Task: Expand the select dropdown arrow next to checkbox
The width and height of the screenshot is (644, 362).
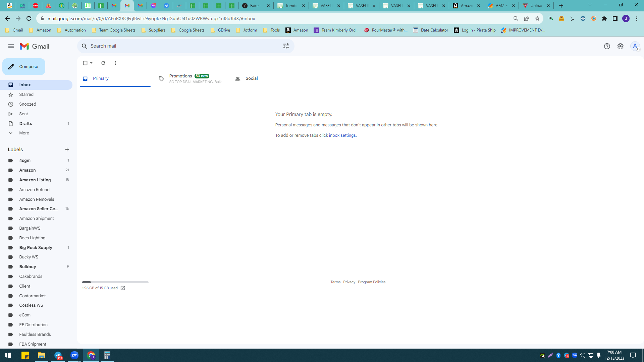Action: click(91, 63)
